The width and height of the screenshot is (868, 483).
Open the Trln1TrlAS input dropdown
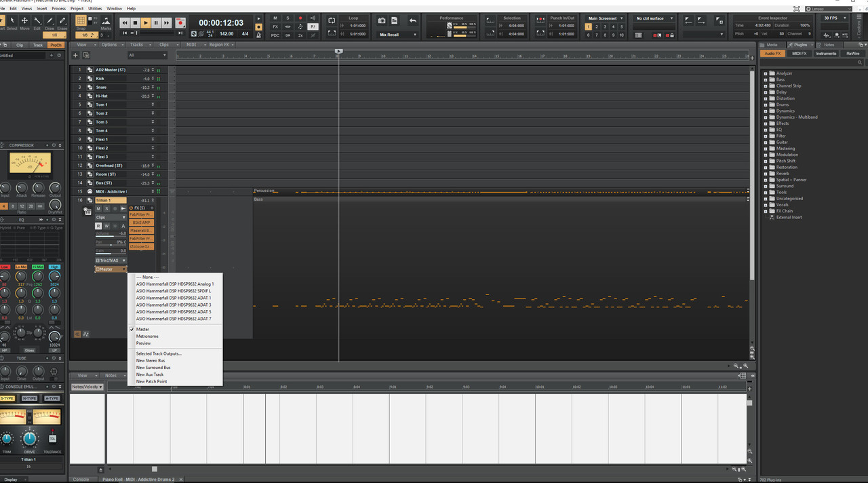pos(111,260)
